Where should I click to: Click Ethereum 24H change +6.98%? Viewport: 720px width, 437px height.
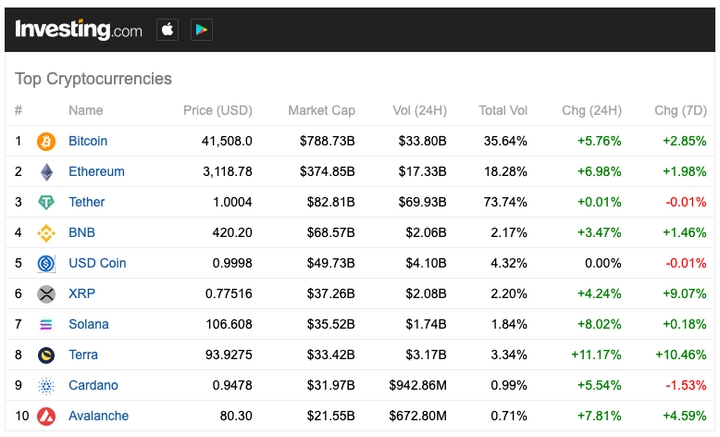(599, 172)
